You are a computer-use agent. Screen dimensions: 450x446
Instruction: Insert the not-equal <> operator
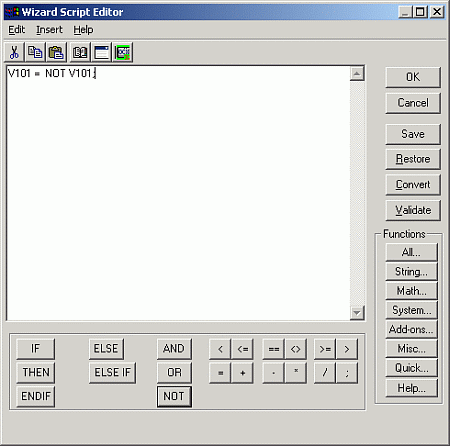pos(295,349)
